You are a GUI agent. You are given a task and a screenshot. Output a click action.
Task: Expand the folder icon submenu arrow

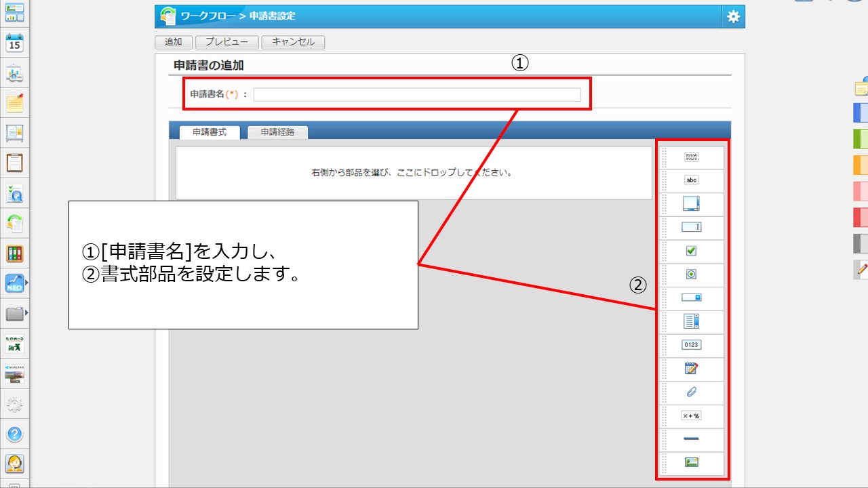click(x=27, y=312)
